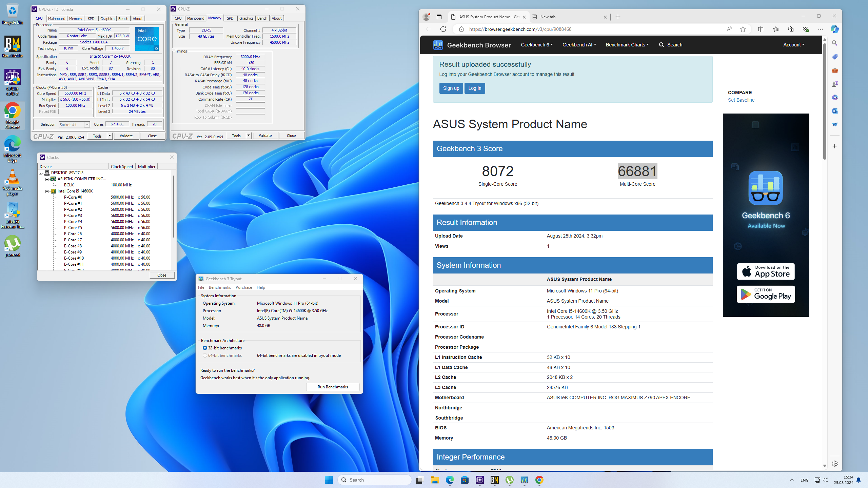Click Set Baseline link

tap(741, 100)
